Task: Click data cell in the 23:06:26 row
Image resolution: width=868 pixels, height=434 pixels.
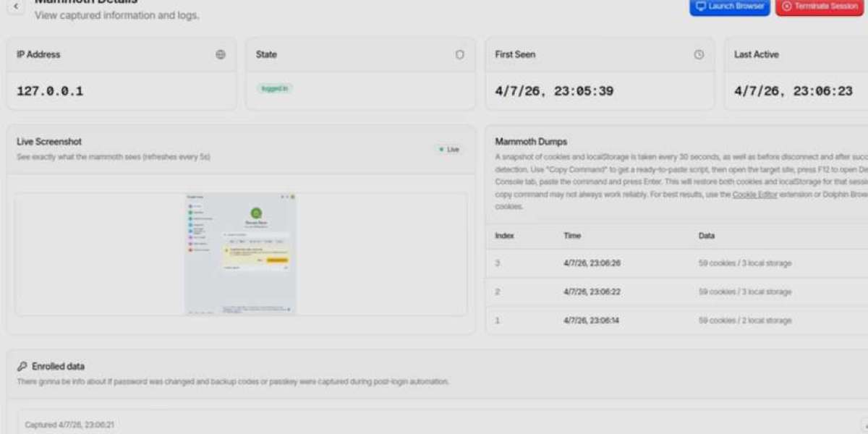Action: [x=745, y=263]
